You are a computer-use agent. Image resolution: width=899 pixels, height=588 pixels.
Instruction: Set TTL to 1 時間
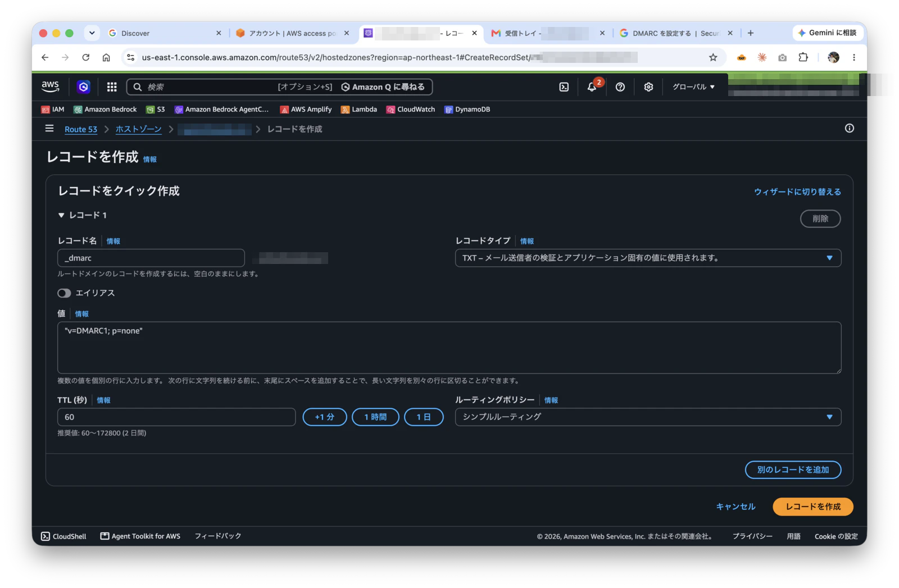pyautogui.click(x=375, y=417)
